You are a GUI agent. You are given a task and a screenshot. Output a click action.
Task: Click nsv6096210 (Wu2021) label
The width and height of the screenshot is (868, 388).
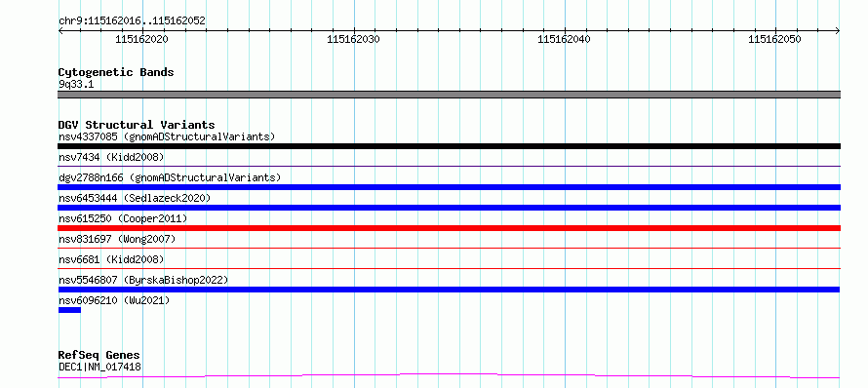(114, 300)
